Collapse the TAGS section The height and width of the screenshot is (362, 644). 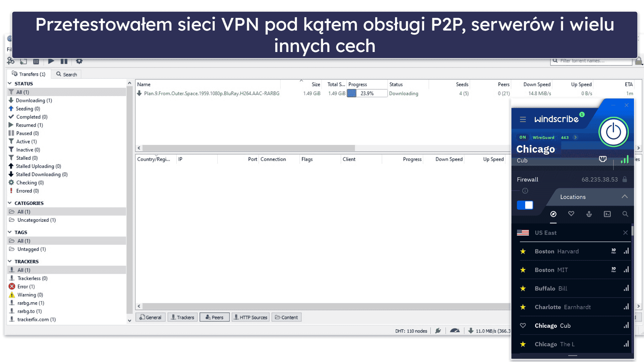click(x=10, y=232)
